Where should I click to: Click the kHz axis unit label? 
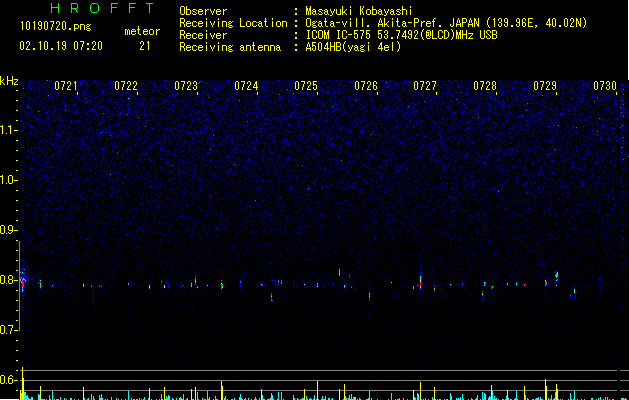click(x=9, y=81)
